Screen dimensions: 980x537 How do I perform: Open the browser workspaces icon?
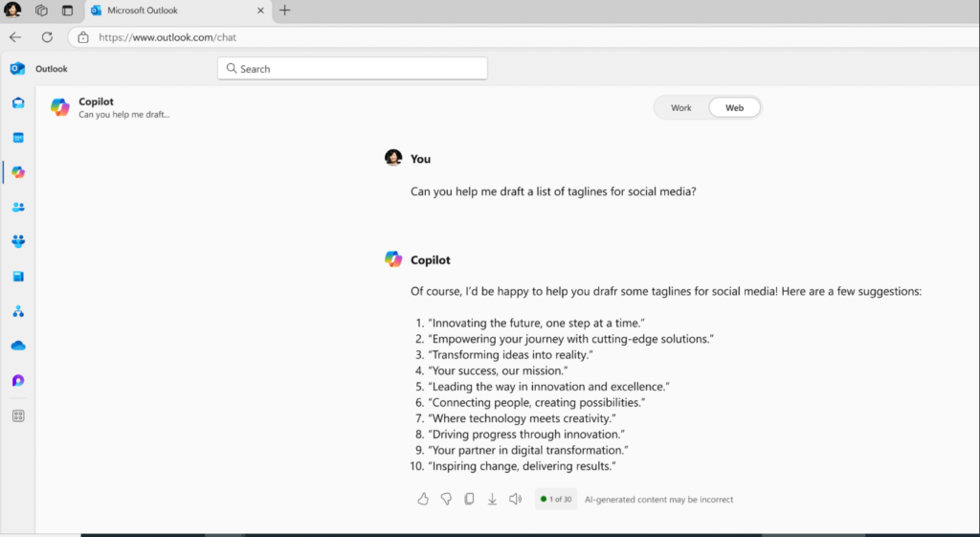41,10
